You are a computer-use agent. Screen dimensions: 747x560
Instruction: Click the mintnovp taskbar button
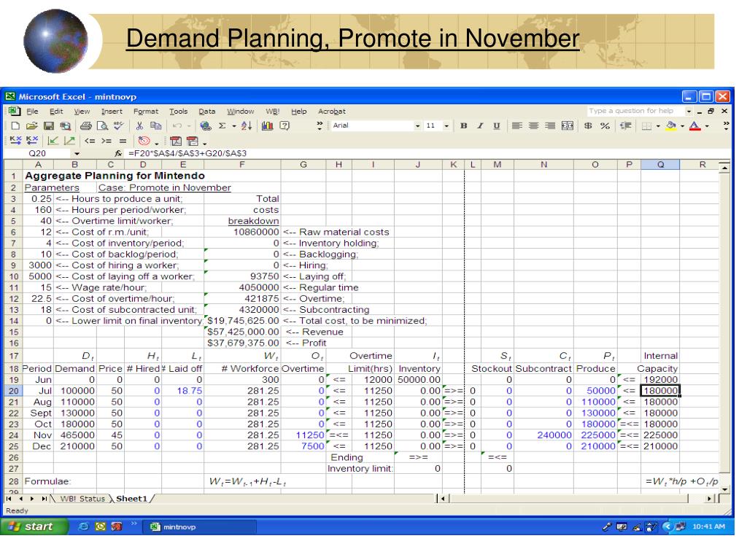(x=199, y=526)
